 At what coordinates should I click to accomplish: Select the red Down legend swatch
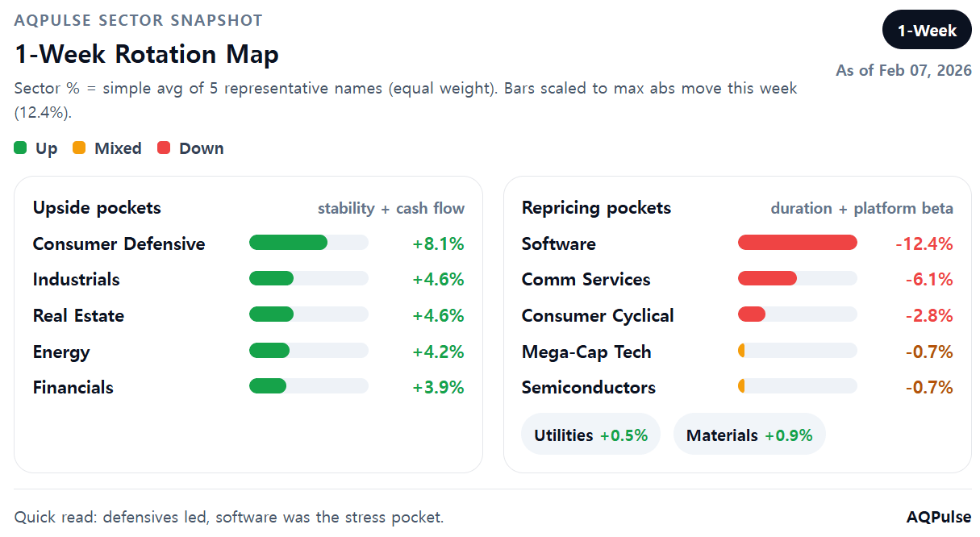[164, 148]
